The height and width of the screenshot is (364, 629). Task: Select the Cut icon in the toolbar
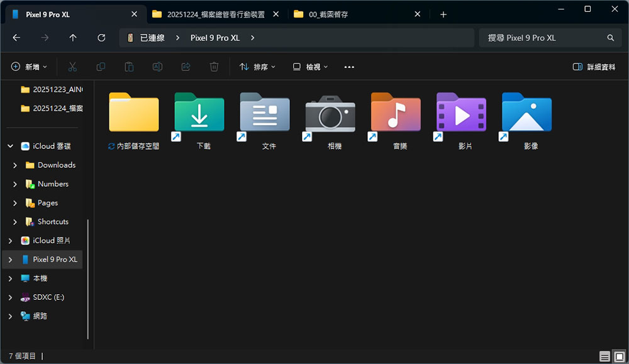click(72, 67)
